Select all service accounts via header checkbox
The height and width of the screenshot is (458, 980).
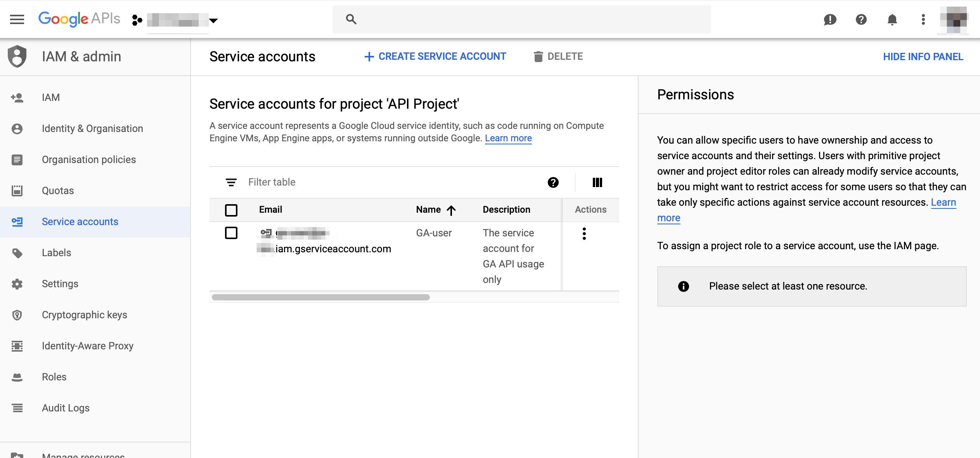(x=231, y=210)
